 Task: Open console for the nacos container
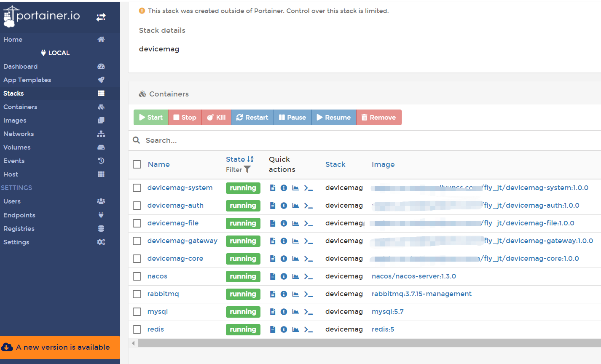(x=309, y=276)
